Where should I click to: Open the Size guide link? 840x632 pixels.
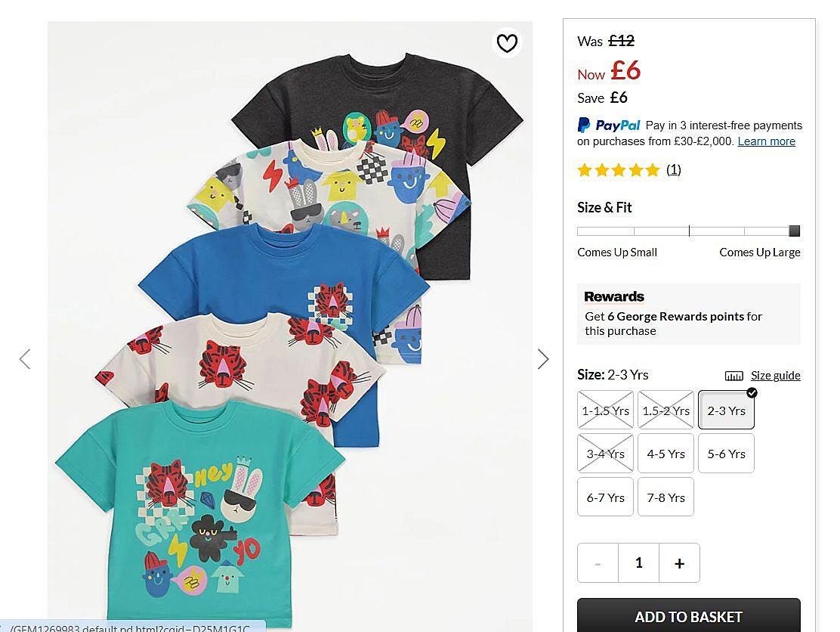775,376
